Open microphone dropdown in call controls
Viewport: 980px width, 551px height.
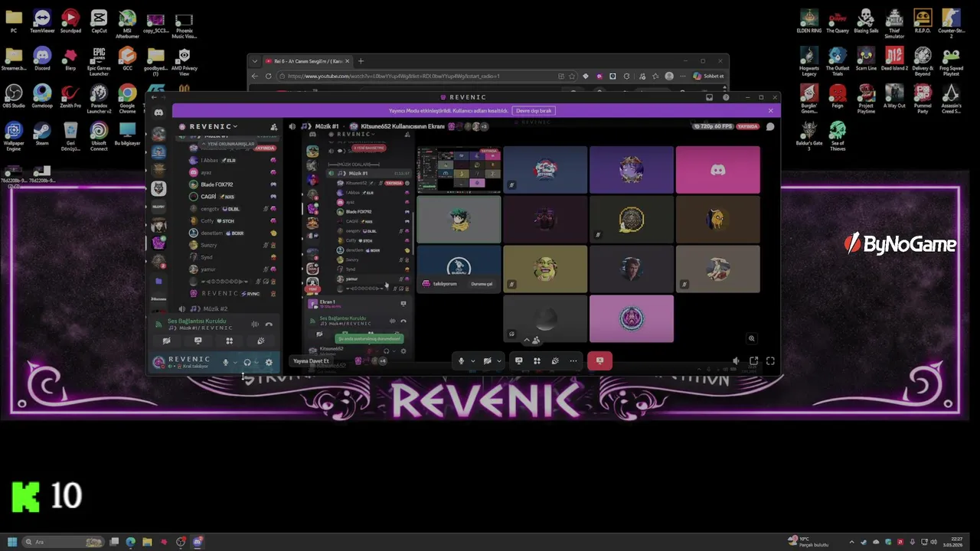472,360
